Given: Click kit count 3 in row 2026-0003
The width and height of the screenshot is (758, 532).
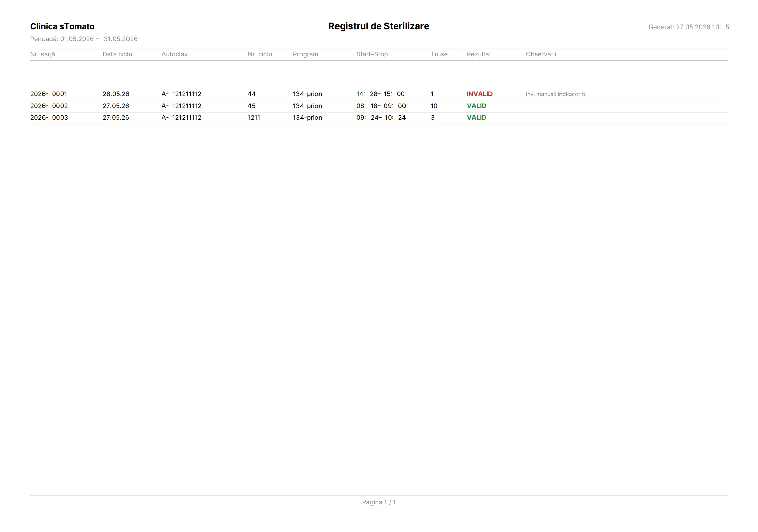Looking at the screenshot, I should (x=433, y=118).
